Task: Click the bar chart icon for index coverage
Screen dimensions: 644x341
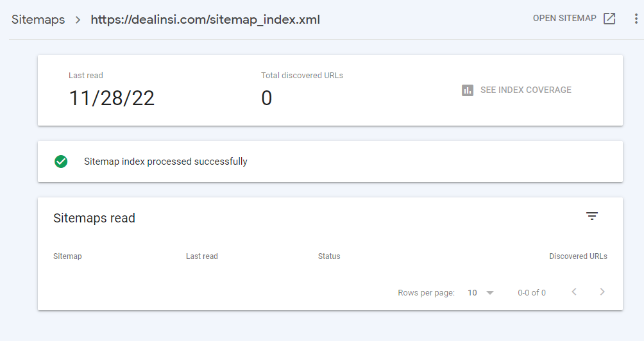Action: 468,90
